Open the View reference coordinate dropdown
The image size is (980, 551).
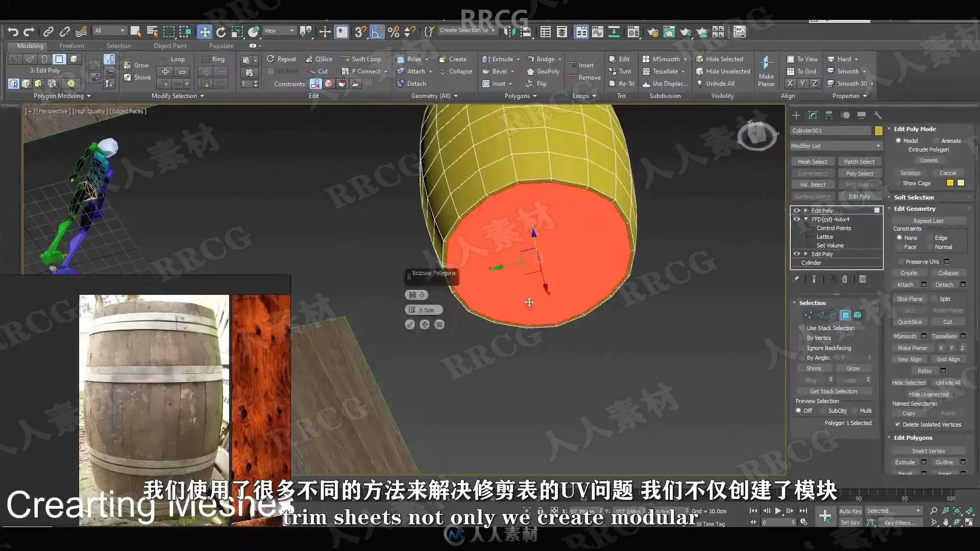[x=279, y=31]
